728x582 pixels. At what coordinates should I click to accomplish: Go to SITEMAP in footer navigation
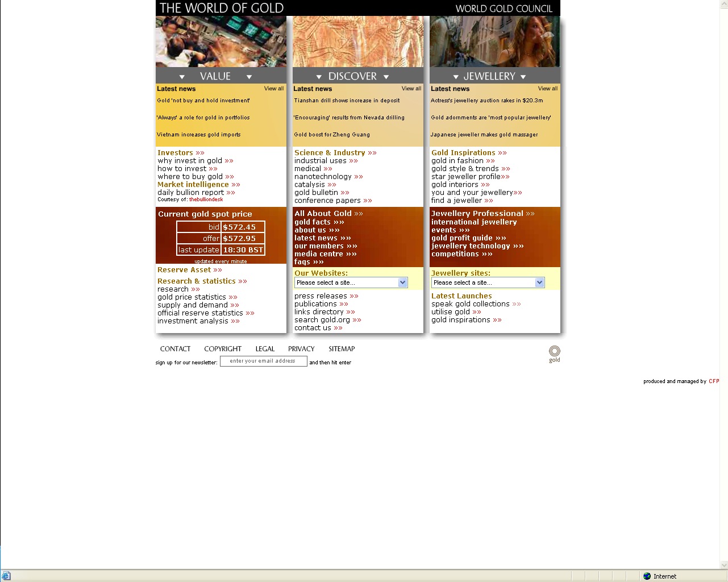(x=341, y=349)
